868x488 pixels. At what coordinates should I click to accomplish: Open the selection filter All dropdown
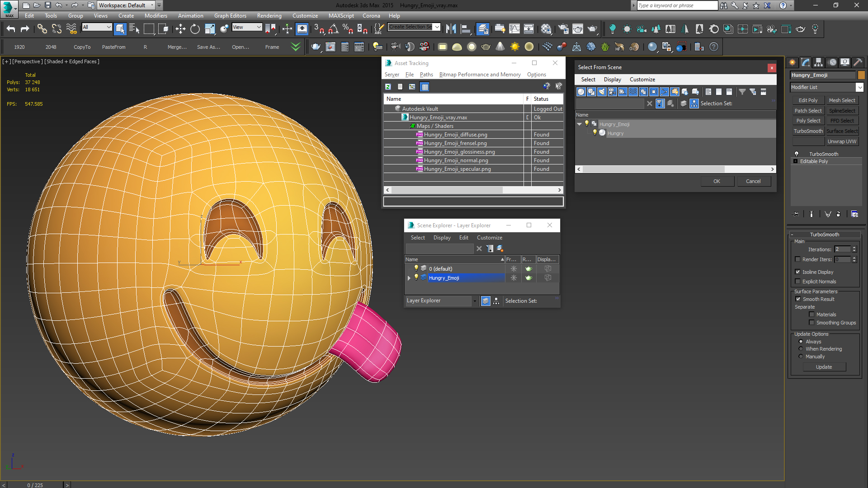[97, 27]
